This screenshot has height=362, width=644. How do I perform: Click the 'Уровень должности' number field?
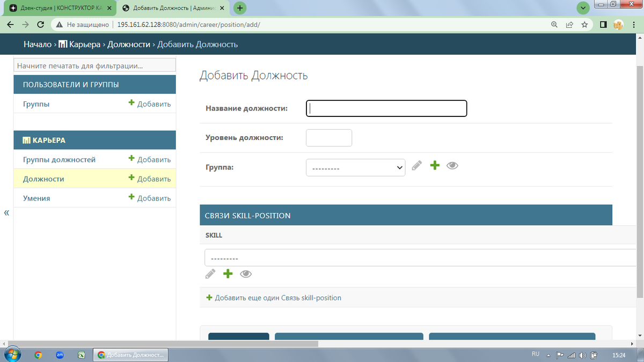(329, 138)
